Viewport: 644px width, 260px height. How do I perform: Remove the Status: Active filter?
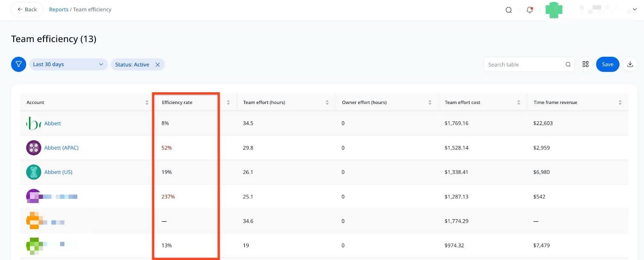(x=158, y=64)
